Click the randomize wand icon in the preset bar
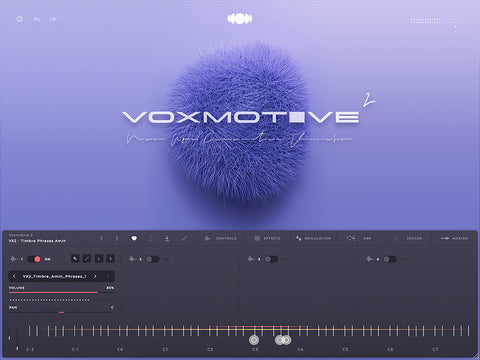This screenshot has height=360, width=480. 184,238
